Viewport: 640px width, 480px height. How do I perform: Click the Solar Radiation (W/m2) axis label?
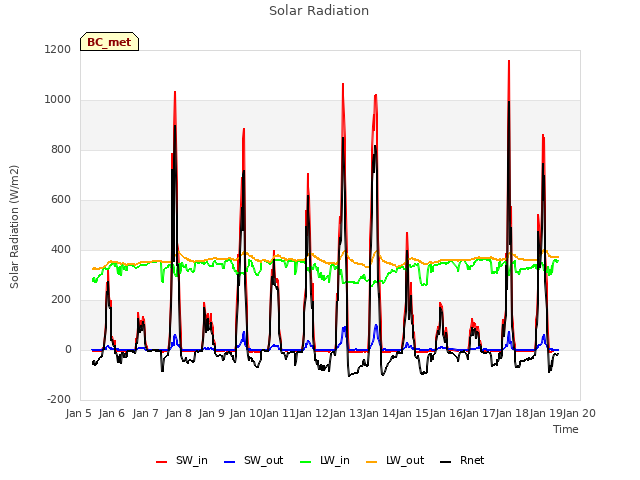click(14, 227)
